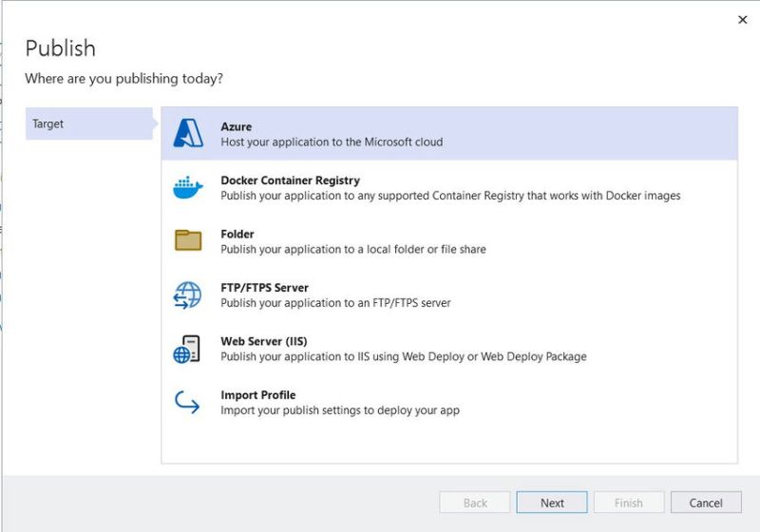Click the disabled Back button

(475, 503)
